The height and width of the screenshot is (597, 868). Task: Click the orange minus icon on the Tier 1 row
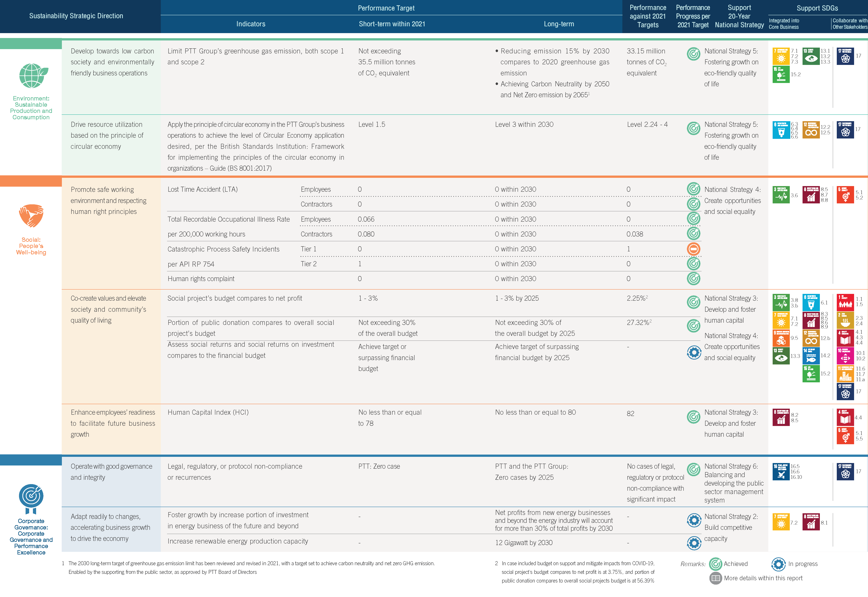point(693,249)
